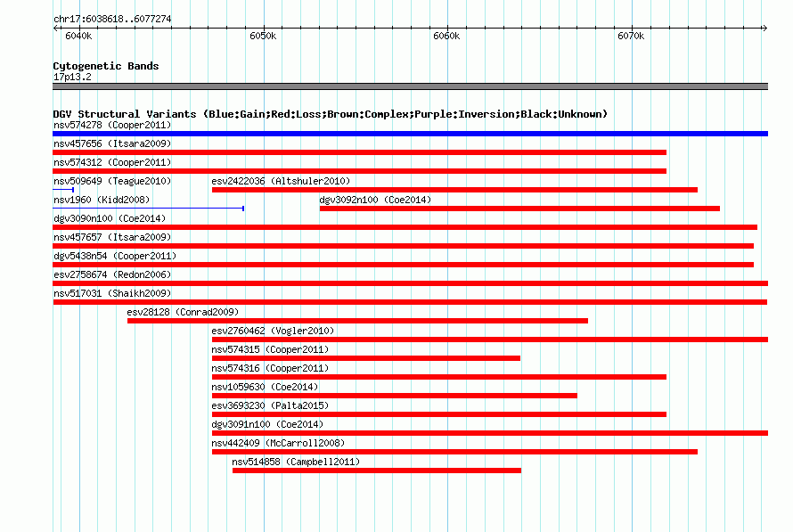Select the Cytogenetic Bands track title
Screen dimensions: 793x532
click(x=106, y=66)
